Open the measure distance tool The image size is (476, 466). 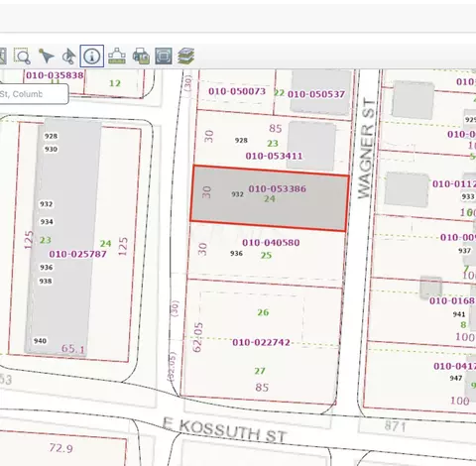point(117,56)
